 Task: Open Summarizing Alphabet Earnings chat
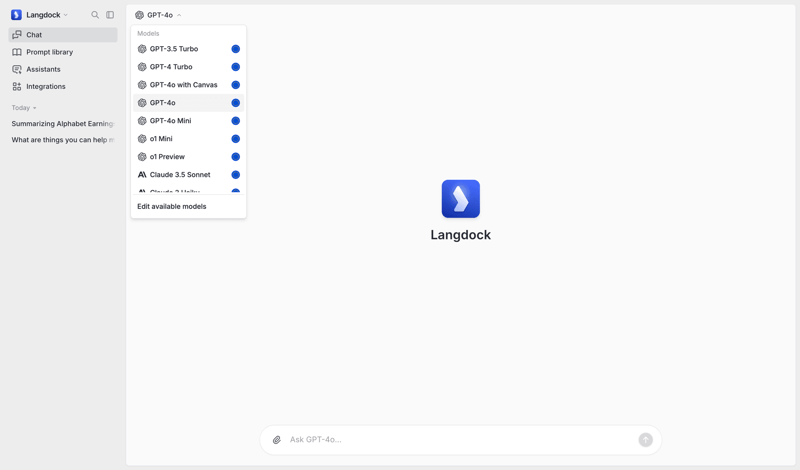pos(63,124)
